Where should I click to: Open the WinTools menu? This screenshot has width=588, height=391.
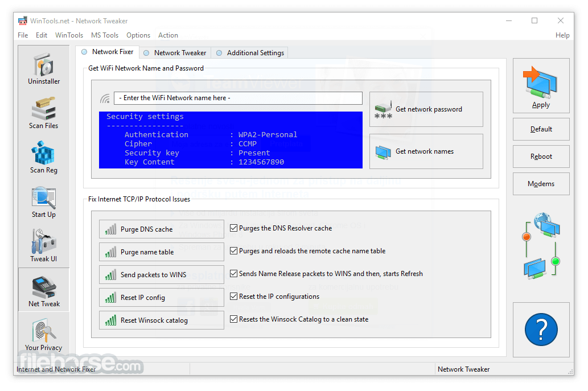click(69, 35)
